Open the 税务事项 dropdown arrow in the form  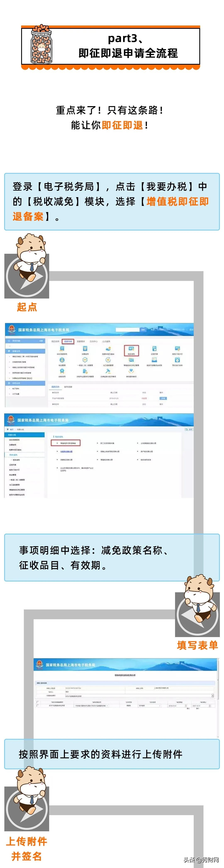[x=213, y=696]
